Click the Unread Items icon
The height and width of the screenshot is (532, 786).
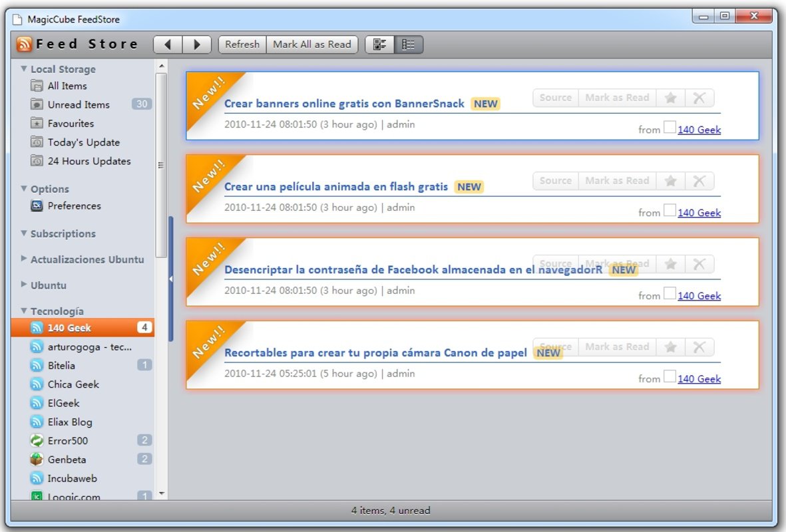[x=37, y=104]
